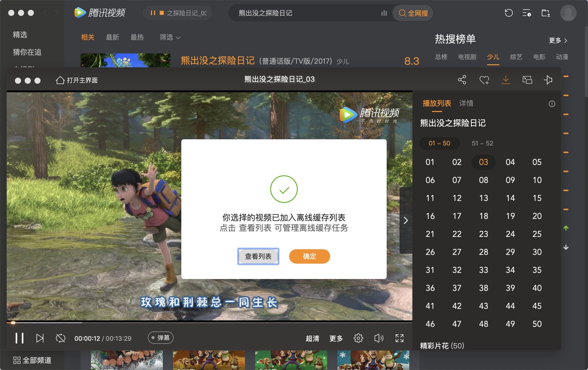
Task: Collapse the playlist panel with arrow
Action: [406, 220]
